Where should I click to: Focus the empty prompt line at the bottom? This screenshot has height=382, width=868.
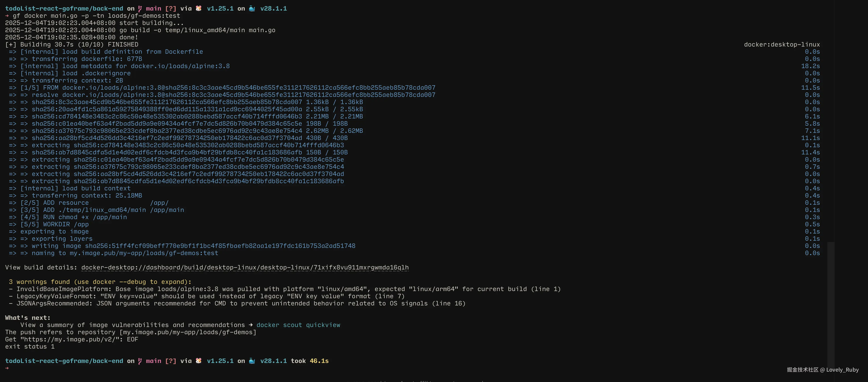point(101,368)
